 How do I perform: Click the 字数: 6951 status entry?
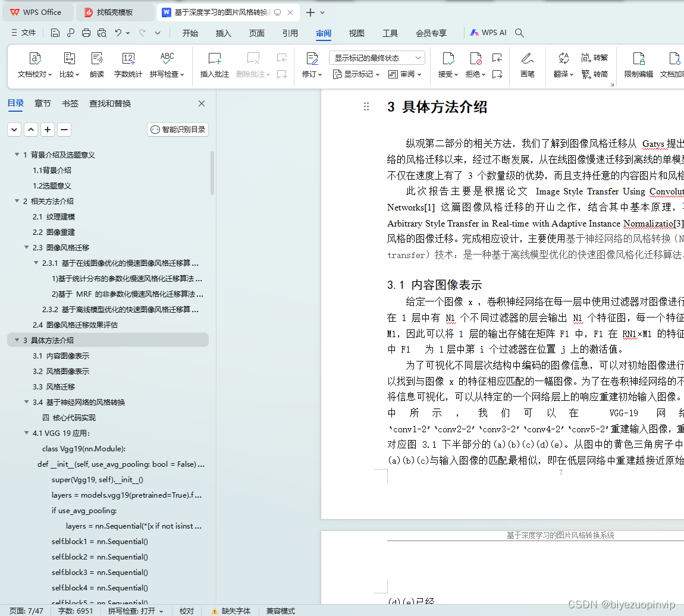tap(76, 611)
